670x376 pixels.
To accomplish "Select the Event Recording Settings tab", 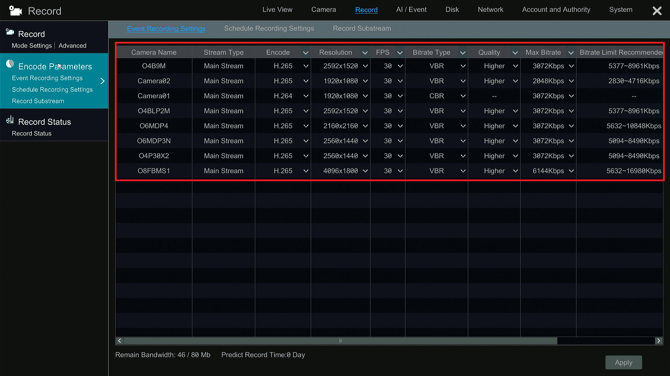I will tap(166, 29).
